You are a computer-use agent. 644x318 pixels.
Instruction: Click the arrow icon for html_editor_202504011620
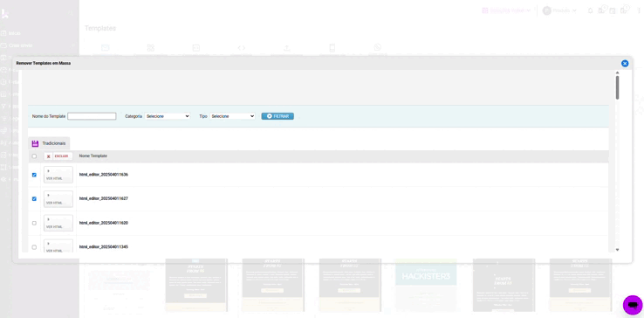[49, 219]
